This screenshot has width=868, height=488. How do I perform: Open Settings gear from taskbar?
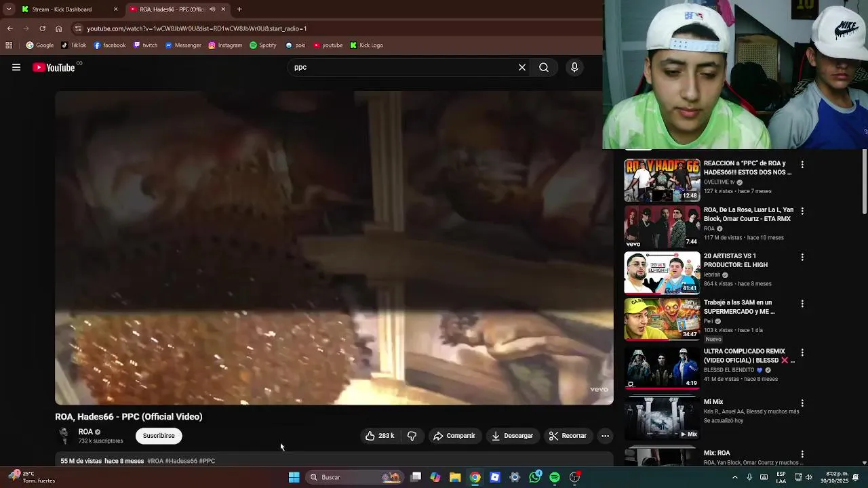coord(515,477)
